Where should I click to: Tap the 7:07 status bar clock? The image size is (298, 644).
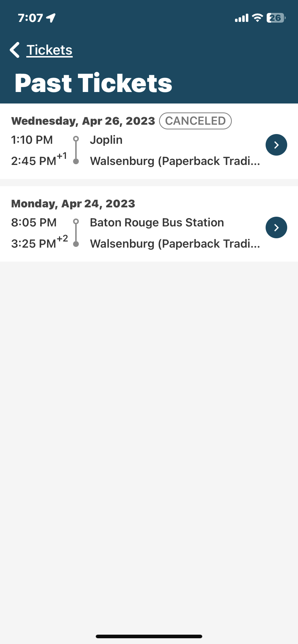pos(31,18)
